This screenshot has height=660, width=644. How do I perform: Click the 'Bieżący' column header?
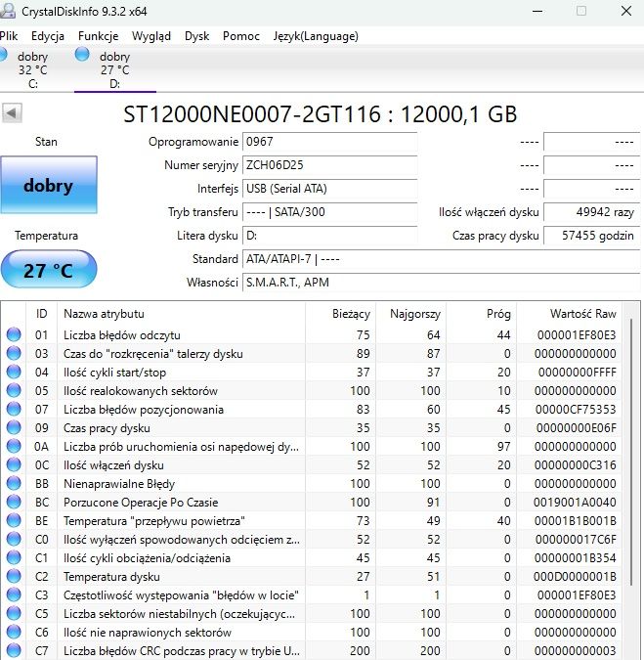pyautogui.click(x=340, y=314)
